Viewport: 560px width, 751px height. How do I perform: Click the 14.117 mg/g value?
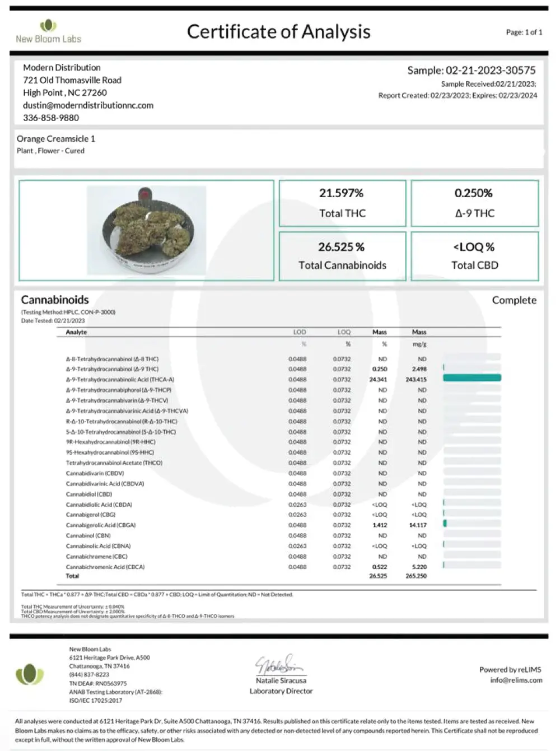tap(418, 525)
